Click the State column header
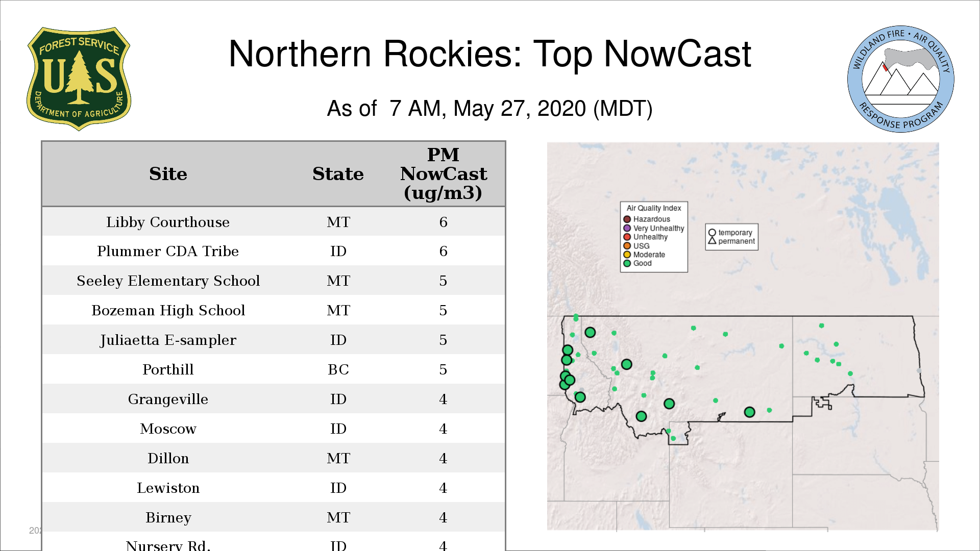 point(338,174)
